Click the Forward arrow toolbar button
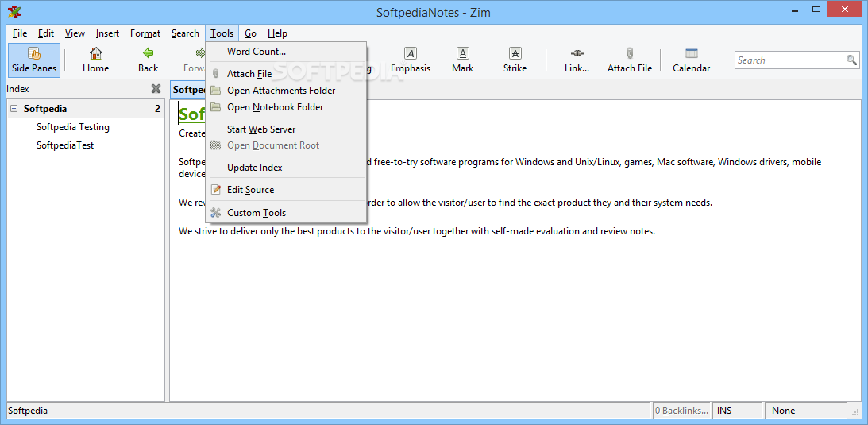 pyautogui.click(x=195, y=60)
